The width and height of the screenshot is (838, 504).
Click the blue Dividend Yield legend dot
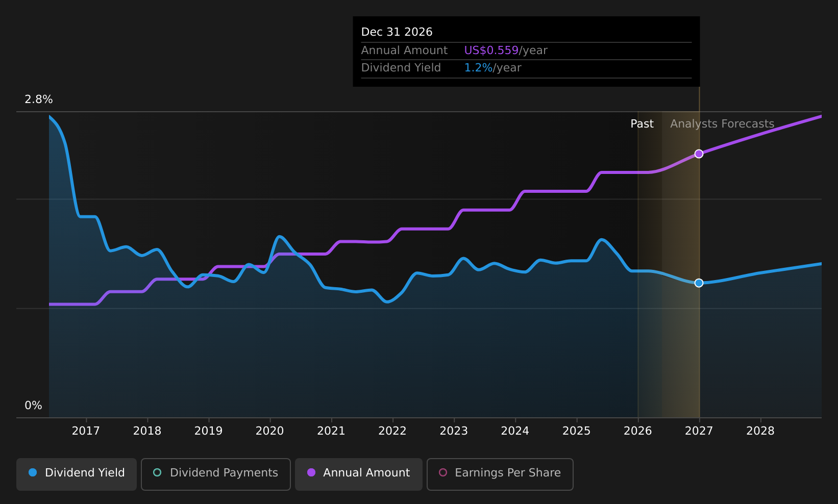[x=33, y=472]
